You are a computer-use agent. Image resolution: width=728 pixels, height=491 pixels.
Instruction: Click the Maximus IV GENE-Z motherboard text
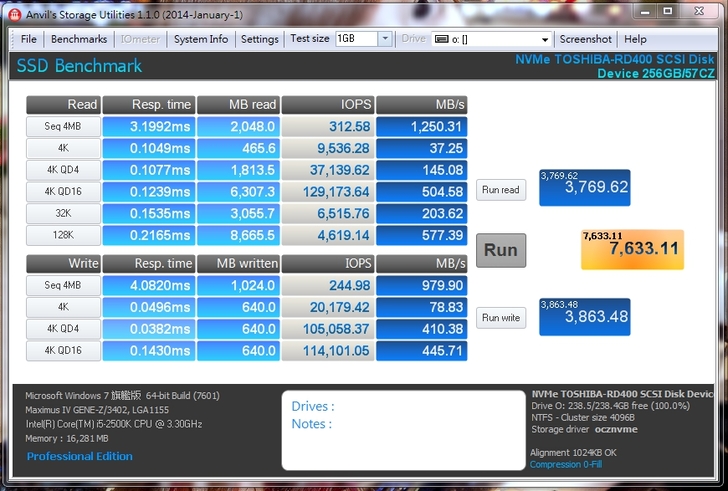click(97, 410)
